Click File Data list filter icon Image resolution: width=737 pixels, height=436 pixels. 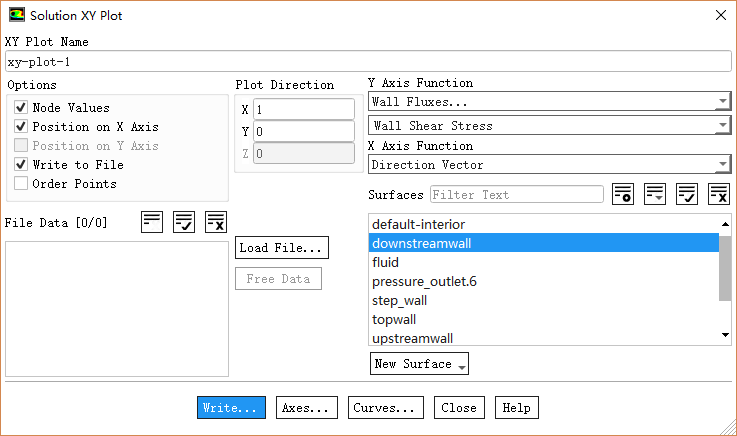click(152, 222)
